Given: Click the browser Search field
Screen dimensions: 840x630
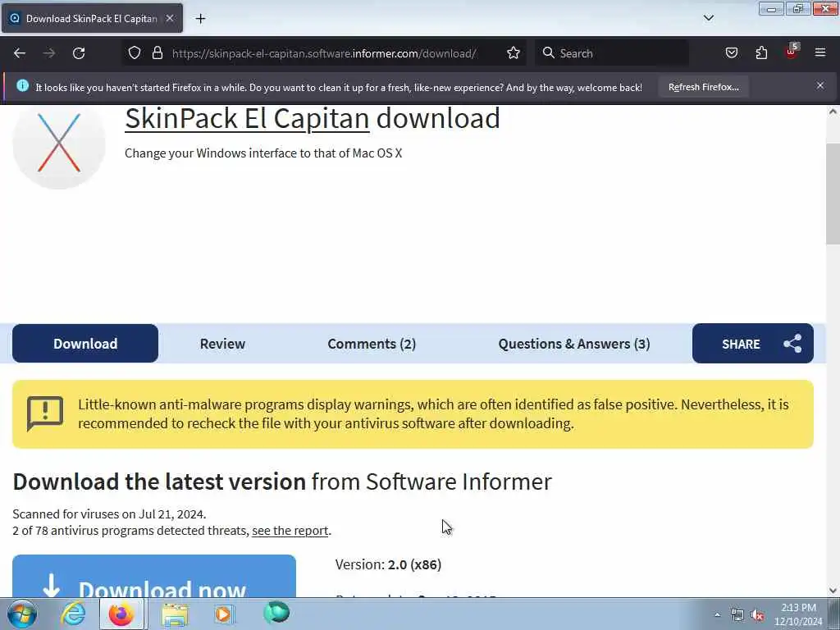Looking at the screenshot, I should click(612, 53).
